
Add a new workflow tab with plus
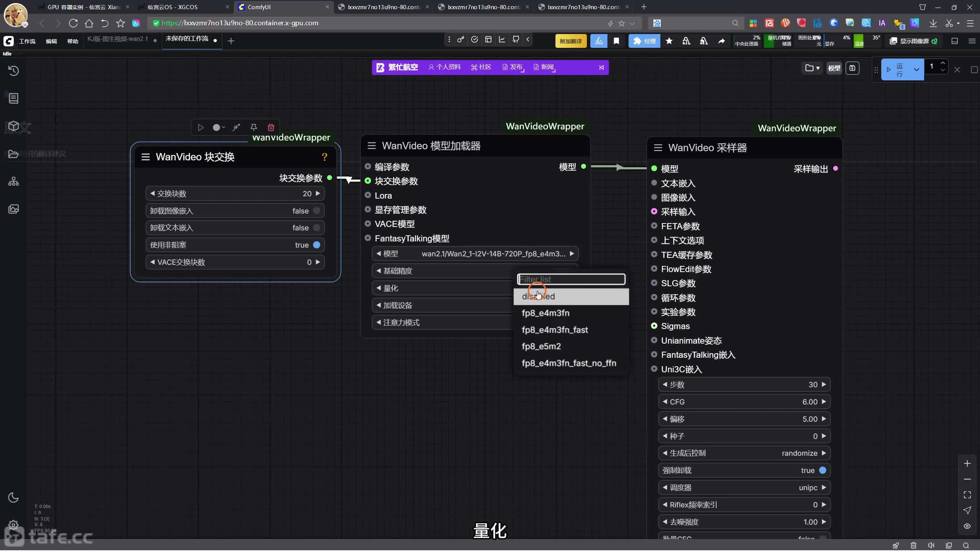231,41
